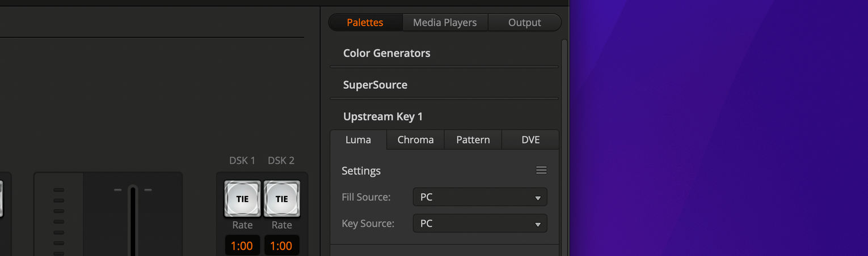Edit the DSK 1 rate value 1:00
The height and width of the screenshot is (256, 868).
[242, 246]
